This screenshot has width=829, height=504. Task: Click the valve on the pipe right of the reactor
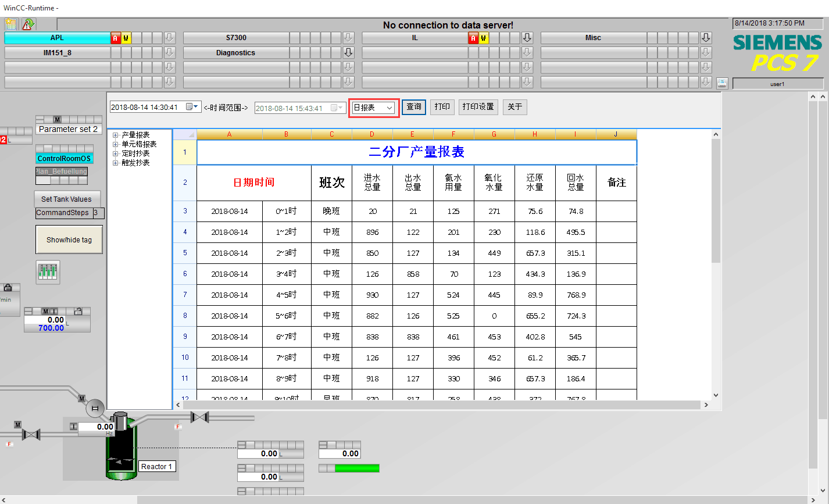point(200,417)
